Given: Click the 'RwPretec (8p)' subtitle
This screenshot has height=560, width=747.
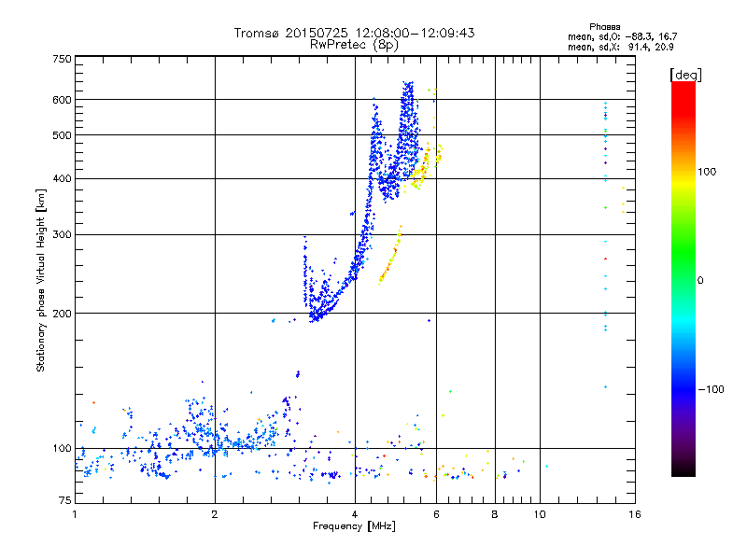Looking at the screenshot, I should [354, 45].
